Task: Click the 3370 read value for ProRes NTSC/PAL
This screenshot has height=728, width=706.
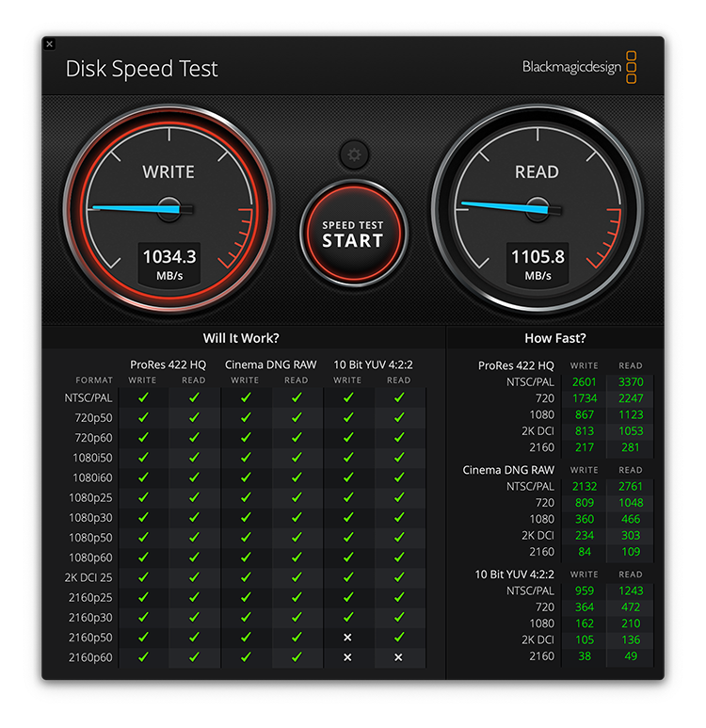Action: [630, 381]
